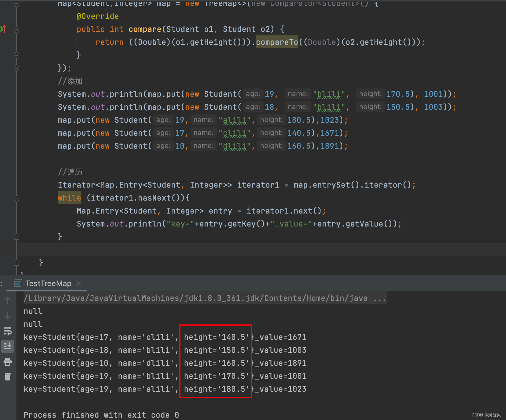The image size is (506, 420).
Task: Click console output line with value=1023
Action: pos(165,389)
